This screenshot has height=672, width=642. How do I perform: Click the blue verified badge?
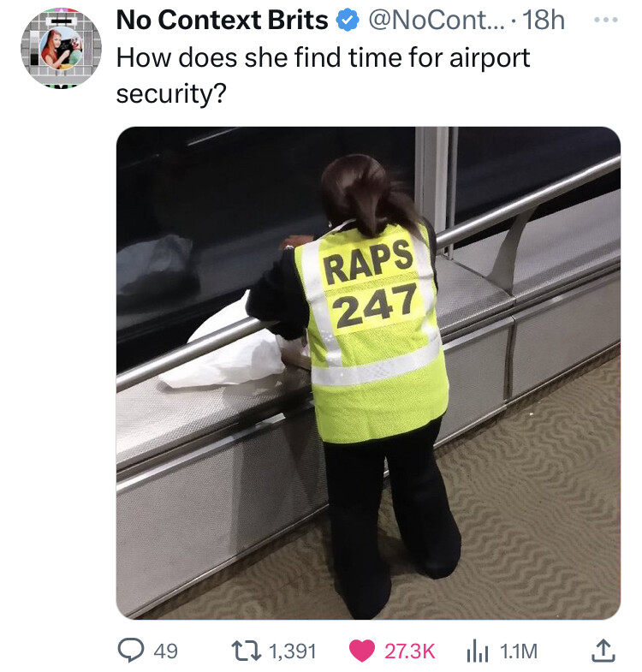pyautogui.click(x=348, y=21)
